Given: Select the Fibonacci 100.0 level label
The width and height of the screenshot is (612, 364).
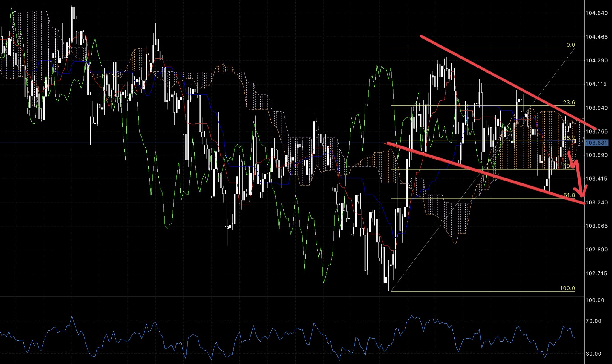Looking at the screenshot, I should click(x=567, y=288).
